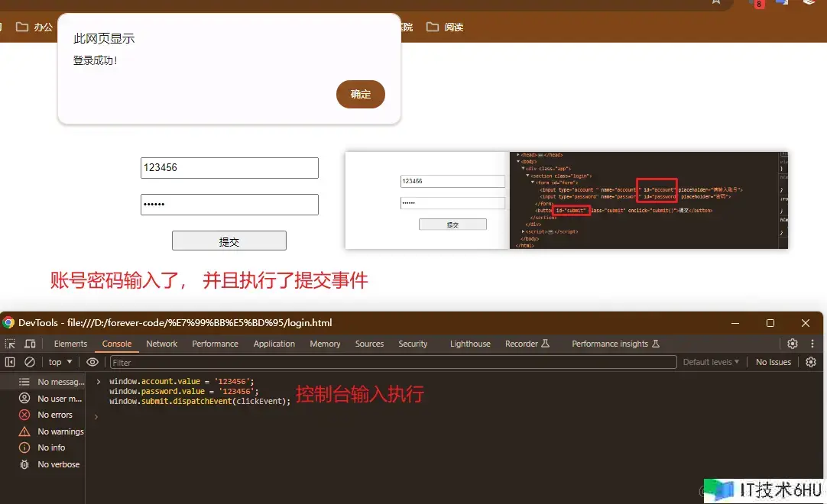The height and width of the screenshot is (504, 827).
Task: Open the Security tab
Action: tap(413, 344)
